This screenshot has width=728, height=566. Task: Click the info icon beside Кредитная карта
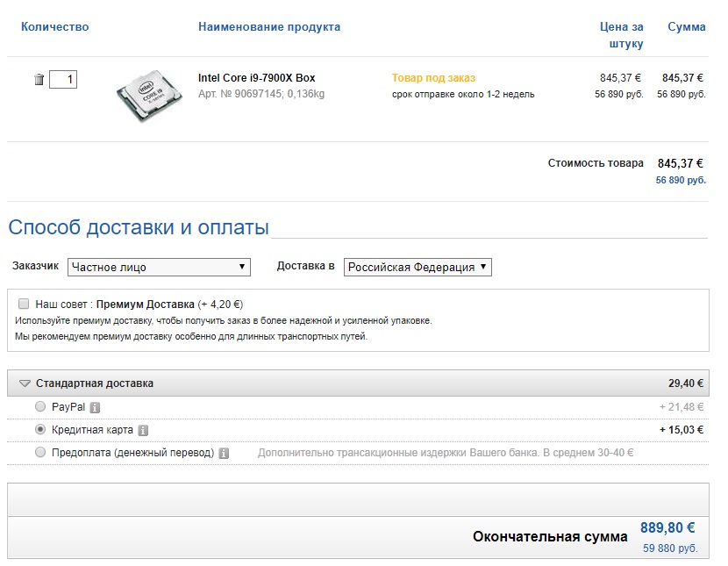click(143, 430)
